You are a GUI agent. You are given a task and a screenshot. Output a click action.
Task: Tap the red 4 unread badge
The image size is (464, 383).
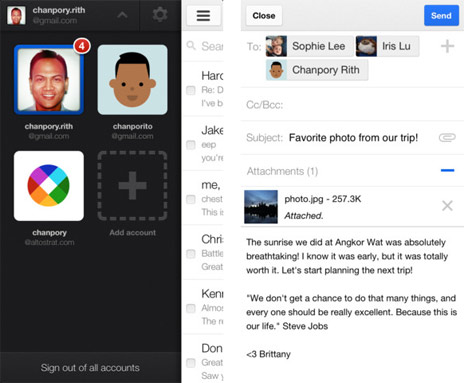[82, 46]
